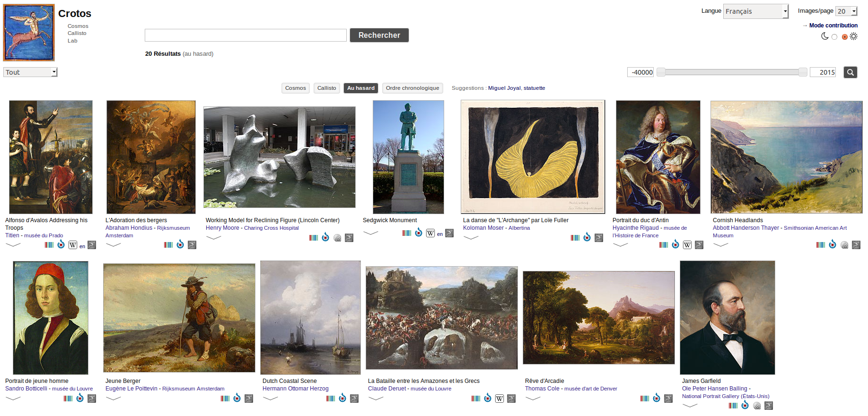Open Wikipedia W icon for Alfonso d'Avalos
Screen dimensions: 868x416
click(73, 245)
